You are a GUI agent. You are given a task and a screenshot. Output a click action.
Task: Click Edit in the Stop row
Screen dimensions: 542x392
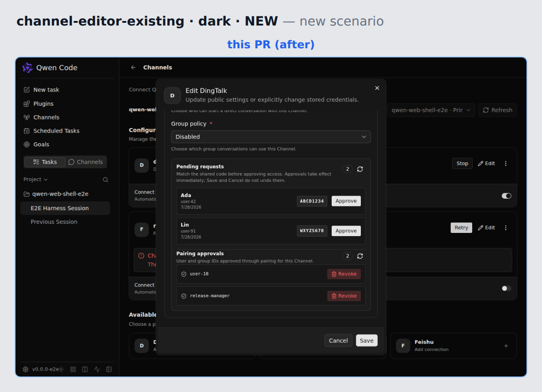486,163
